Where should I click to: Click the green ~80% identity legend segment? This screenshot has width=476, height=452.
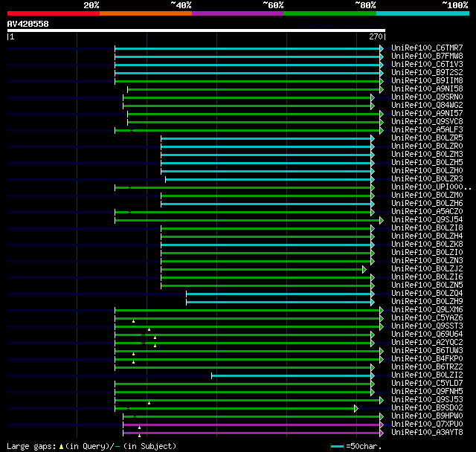coord(330,13)
